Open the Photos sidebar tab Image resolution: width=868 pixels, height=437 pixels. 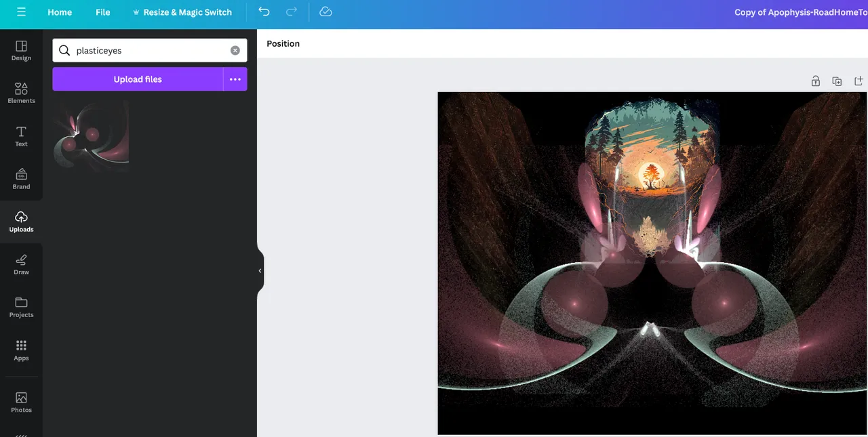[21, 402]
